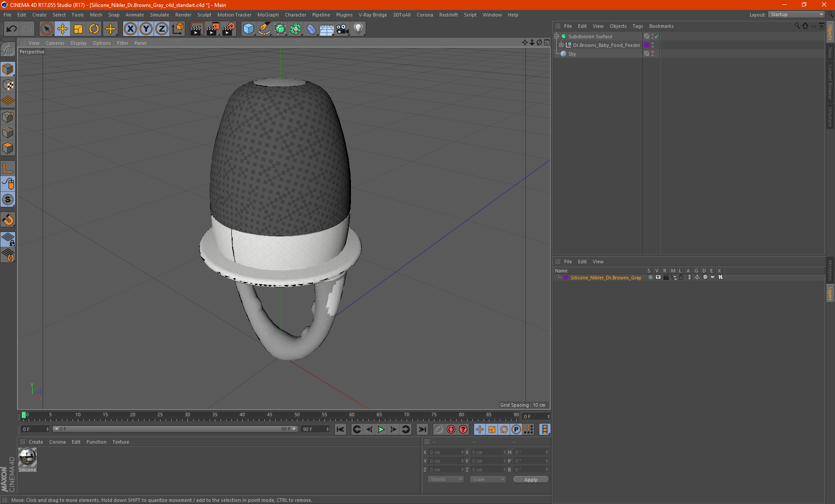Click Record Active Objects button
This screenshot has width=835, height=504.
[x=439, y=429]
